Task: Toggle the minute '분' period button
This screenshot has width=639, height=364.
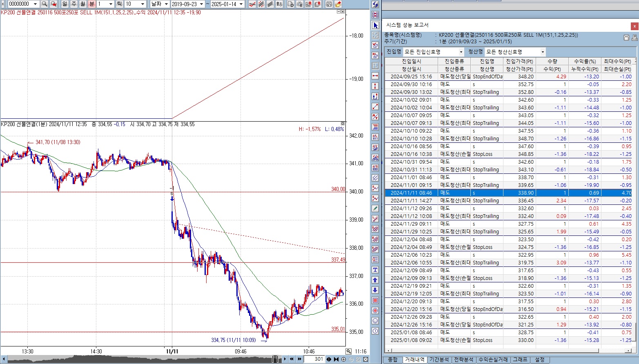Action: click(x=92, y=4)
